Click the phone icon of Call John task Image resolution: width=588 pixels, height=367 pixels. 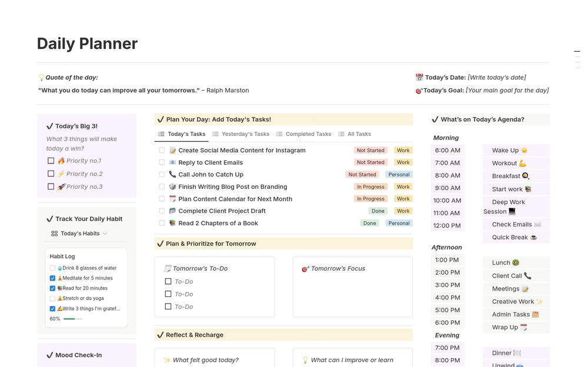pos(172,175)
